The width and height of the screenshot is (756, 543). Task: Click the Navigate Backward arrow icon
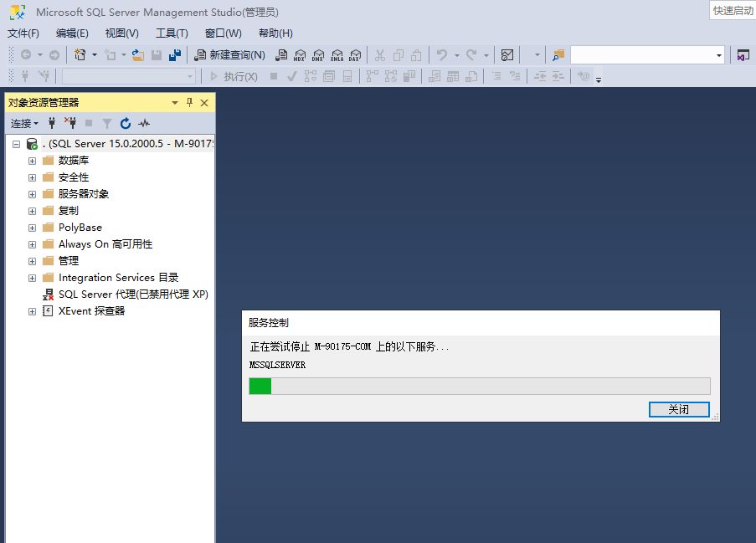coord(26,55)
